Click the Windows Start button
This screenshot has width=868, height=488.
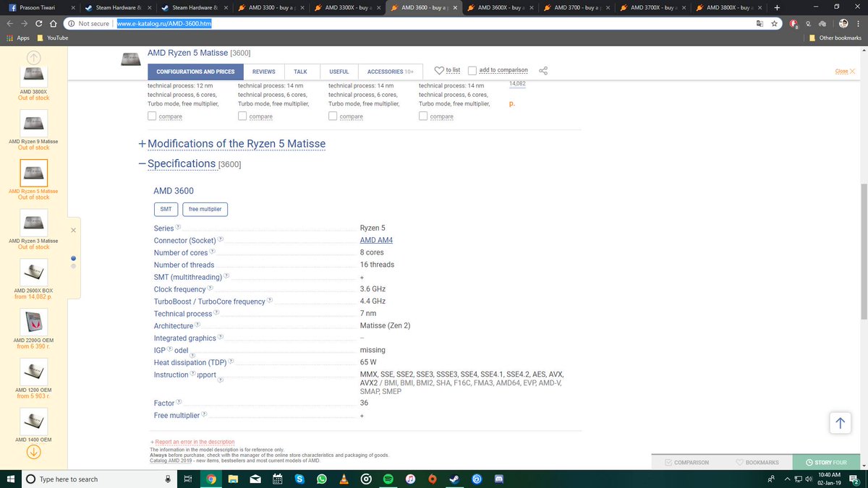click(x=10, y=479)
